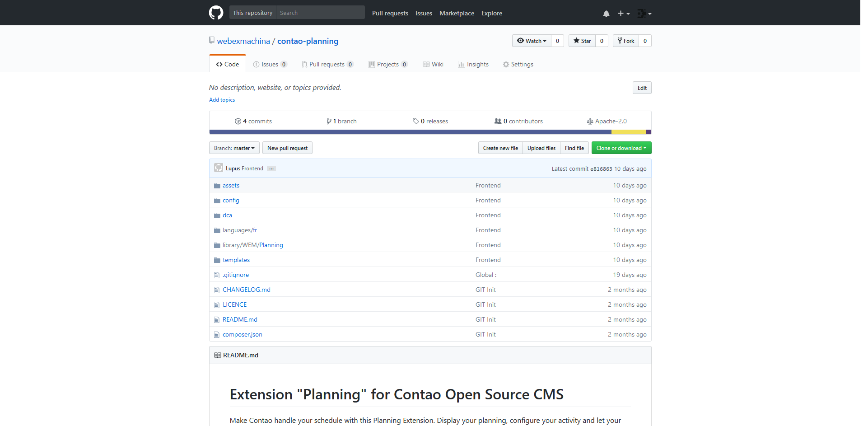Switch to the repository Issues tab
The height and width of the screenshot is (426, 868).
point(270,64)
